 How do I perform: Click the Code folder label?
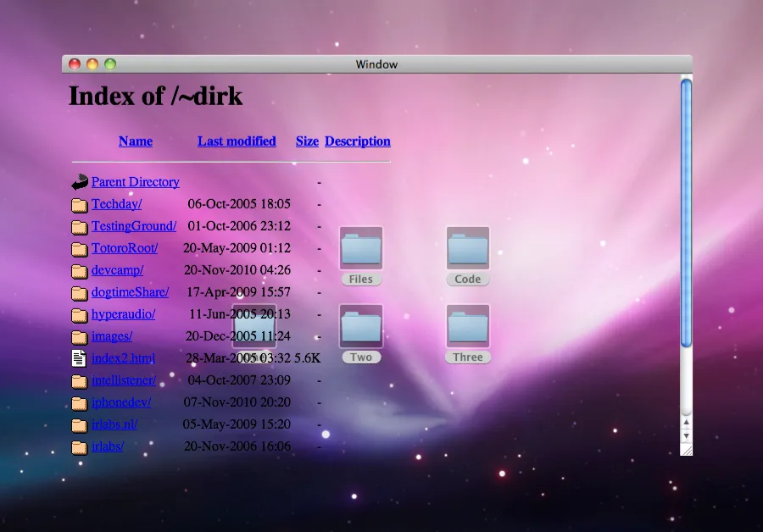pos(468,279)
